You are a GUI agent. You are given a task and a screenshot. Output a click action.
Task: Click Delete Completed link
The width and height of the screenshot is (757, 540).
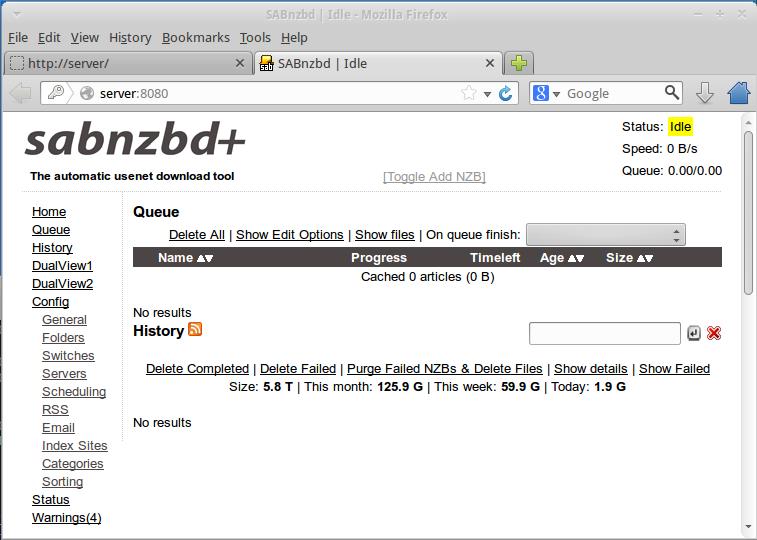[x=197, y=369]
